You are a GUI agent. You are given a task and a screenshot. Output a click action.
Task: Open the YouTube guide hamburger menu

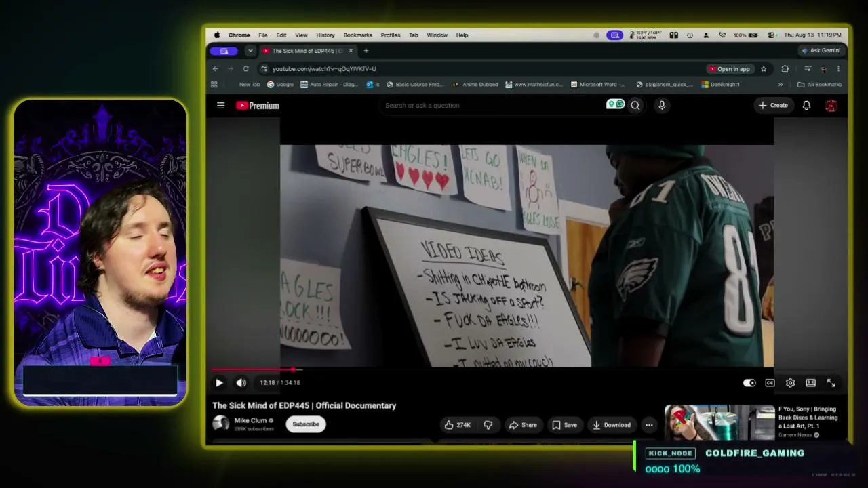click(x=220, y=106)
